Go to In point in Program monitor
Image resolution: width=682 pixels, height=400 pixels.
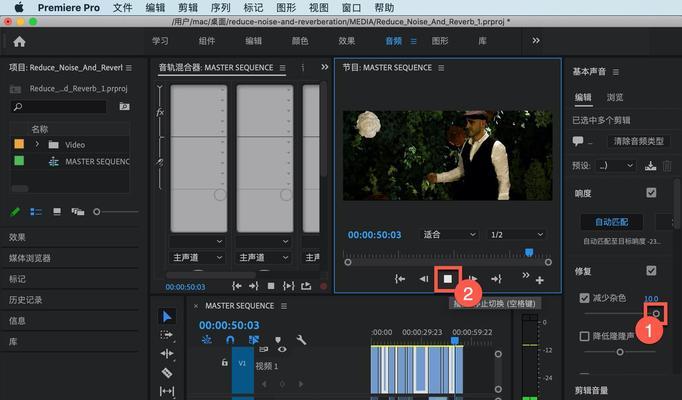(400, 279)
